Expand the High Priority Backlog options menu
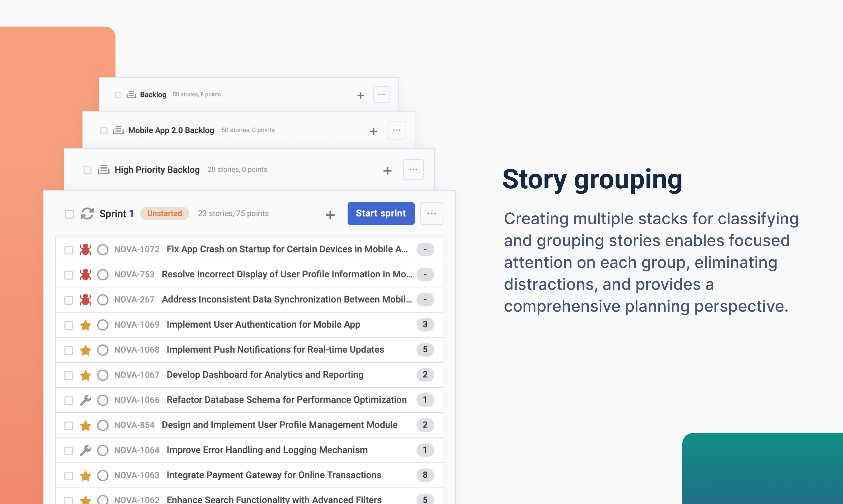The height and width of the screenshot is (504, 843). [413, 170]
